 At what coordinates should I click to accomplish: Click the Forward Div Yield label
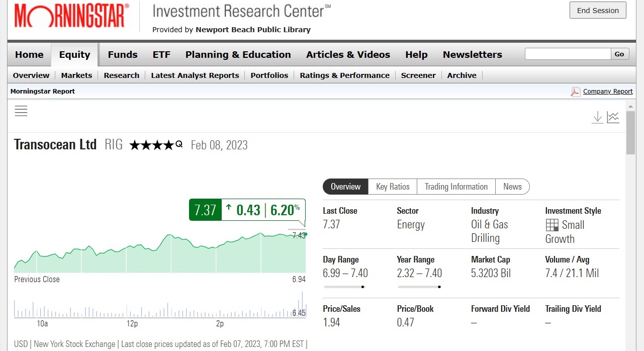tap(500, 309)
